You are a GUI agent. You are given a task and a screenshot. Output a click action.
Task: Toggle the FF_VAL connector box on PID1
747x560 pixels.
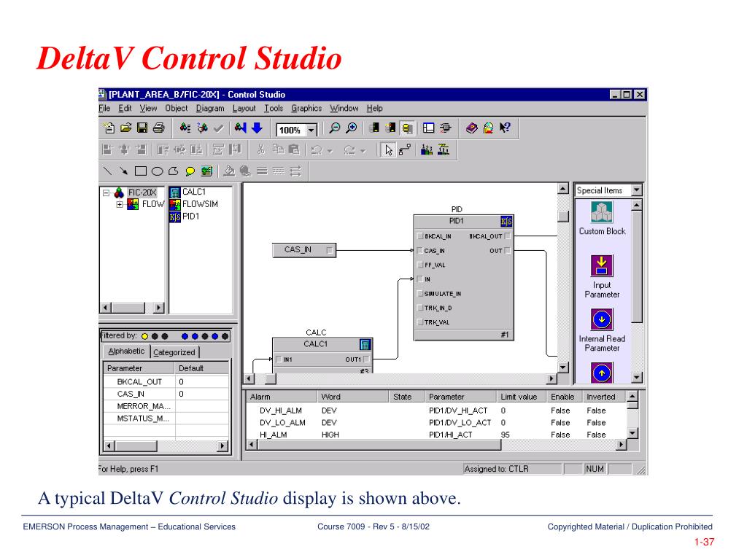point(419,265)
